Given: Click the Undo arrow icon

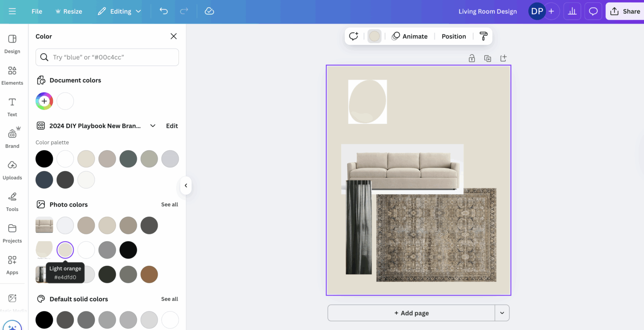Looking at the screenshot, I should 164,11.
